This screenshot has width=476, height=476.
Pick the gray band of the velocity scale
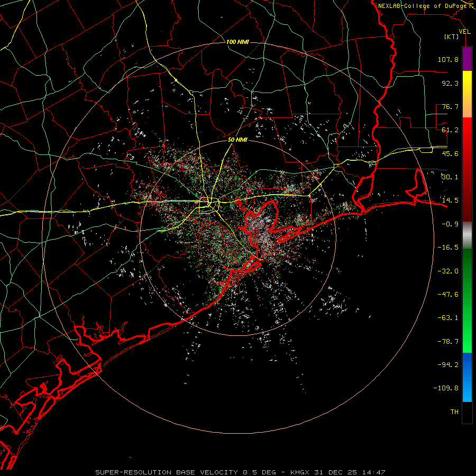[467, 235]
